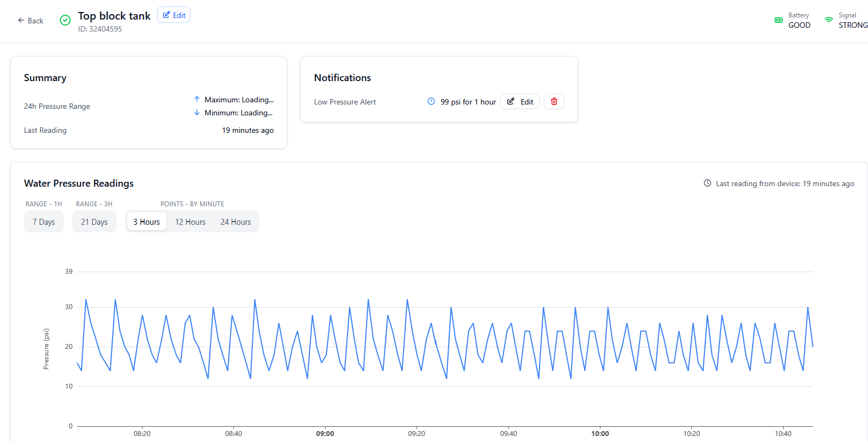Image resolution: width=868 pixels, height=442 pixels.
Task: Edit the Top block tank name
Action: point(174,15)
